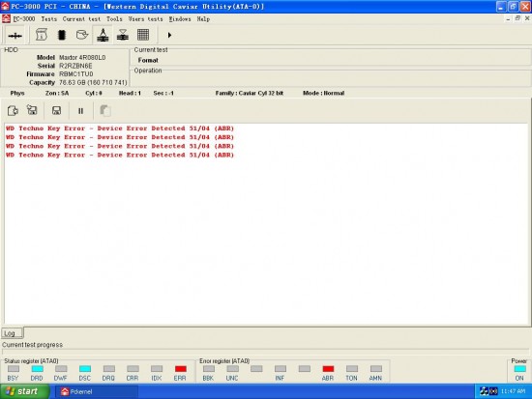This screenshot has width=532, height=399.
Task: Save the log with floppy icon
Action: click(56, 111)
